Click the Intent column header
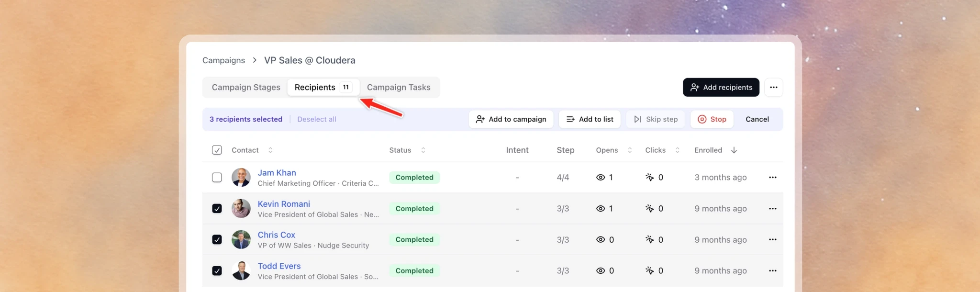The height and width of the screenshot is (292, 980). point(517,150)
